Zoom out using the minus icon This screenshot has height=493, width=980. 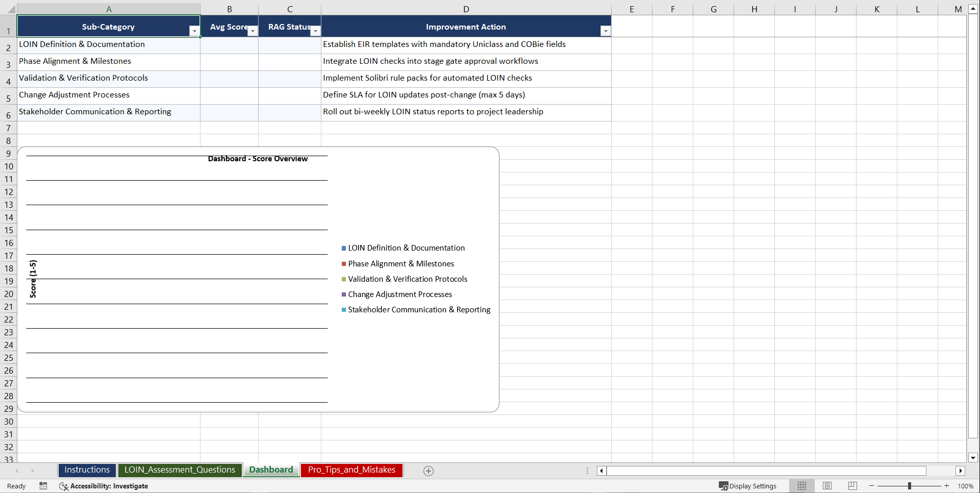click(871, 486)
